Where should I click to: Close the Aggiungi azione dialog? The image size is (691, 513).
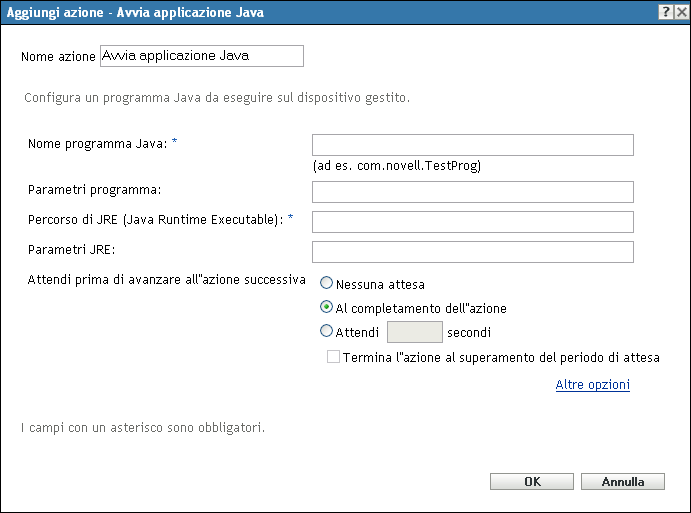pyautogui.click(x=680, y=9)
